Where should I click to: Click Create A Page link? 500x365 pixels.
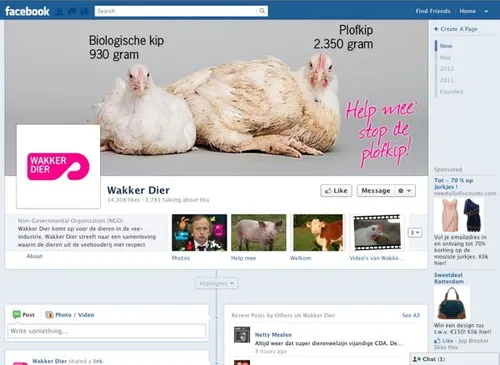[x=456, y=29]
